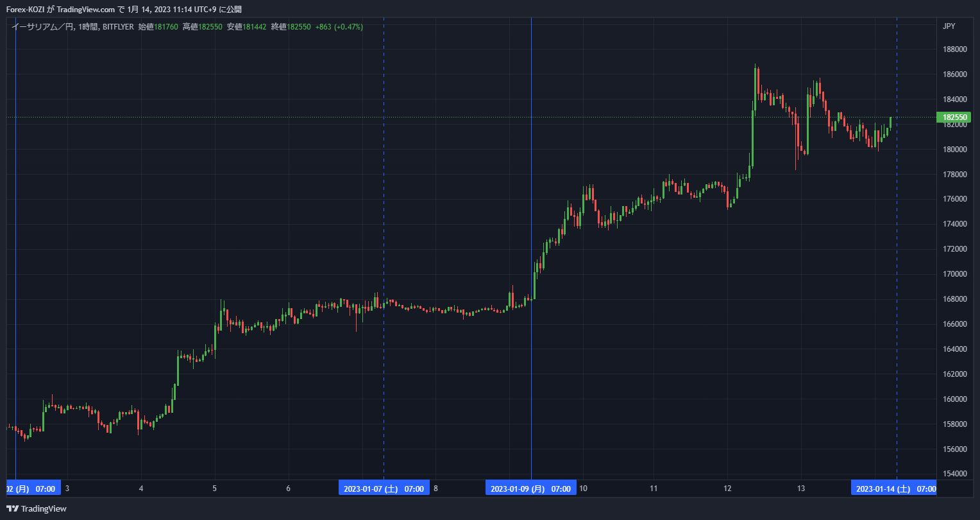Viewport: 980px width, 520px height.
Task: Click the JPY currency label
Action: pyautogui.click(x=949, y=26)
